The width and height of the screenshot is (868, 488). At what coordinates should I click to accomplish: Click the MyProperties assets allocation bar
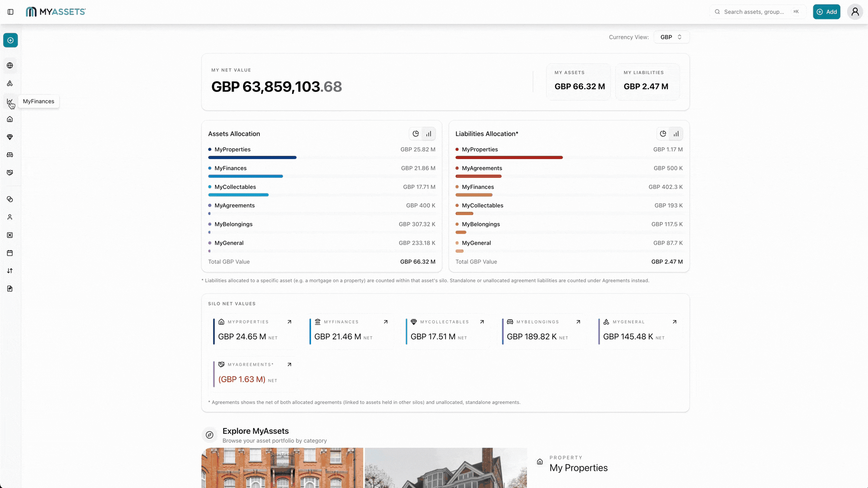point(252,158)
